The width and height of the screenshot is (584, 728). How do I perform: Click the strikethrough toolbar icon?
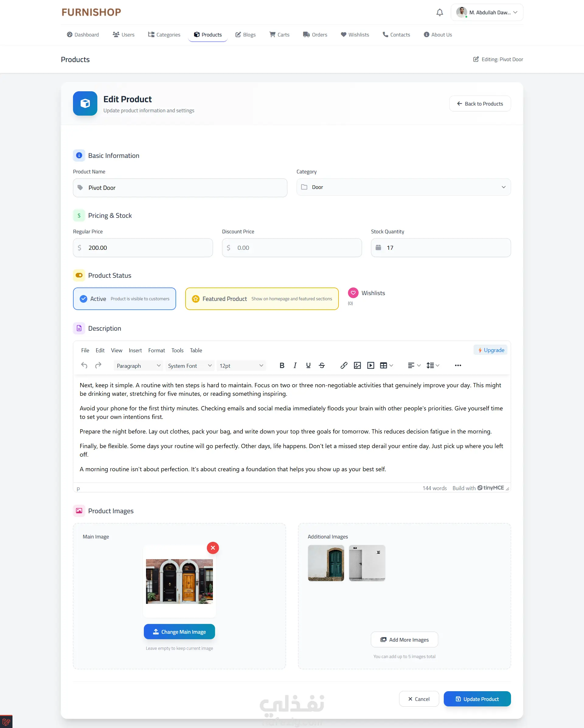tap(322, 365)
